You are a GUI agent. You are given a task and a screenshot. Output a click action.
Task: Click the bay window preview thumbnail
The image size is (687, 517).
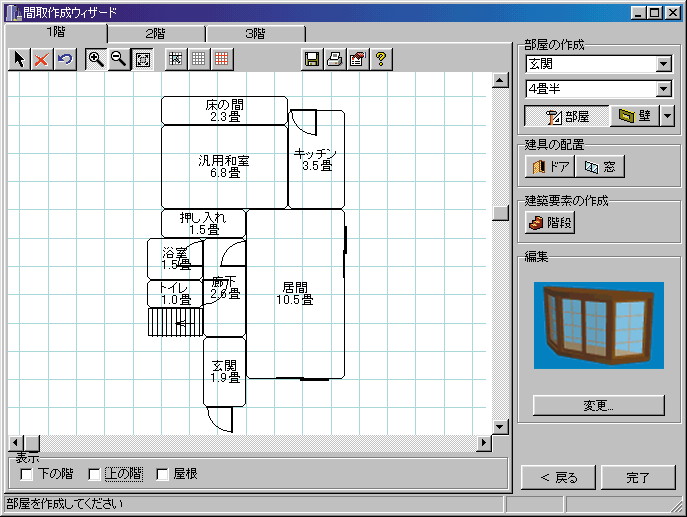pyautogui.click(x=598, y=325)
